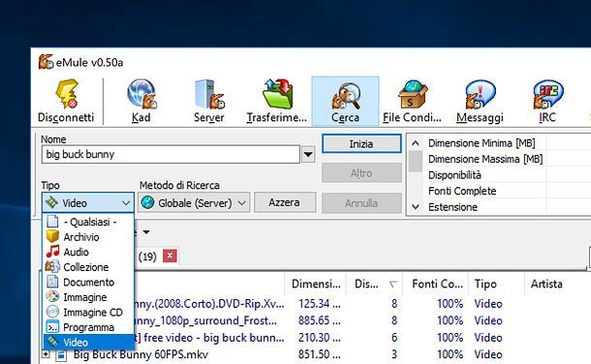Open the Nome search history dropdown arrow

pyautogui.click(x=308, y=154)
